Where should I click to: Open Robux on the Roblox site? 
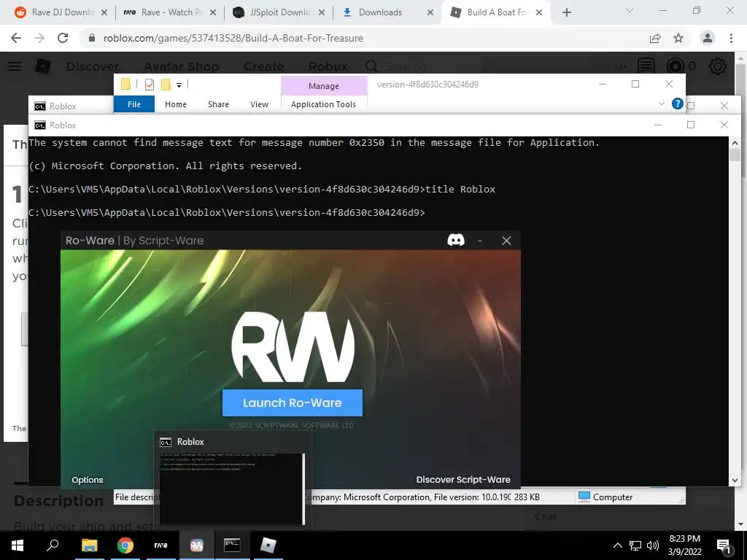click(328, 66)
